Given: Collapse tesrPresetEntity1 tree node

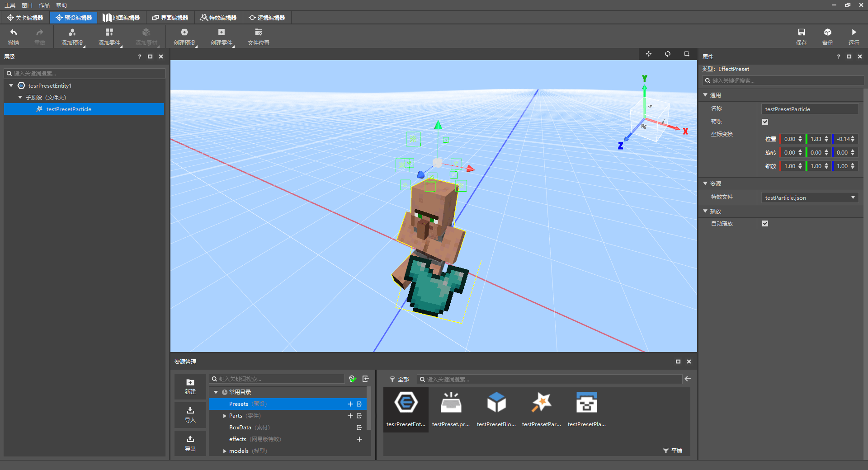Looking at the screenshot, I should [x=11, y=85].
